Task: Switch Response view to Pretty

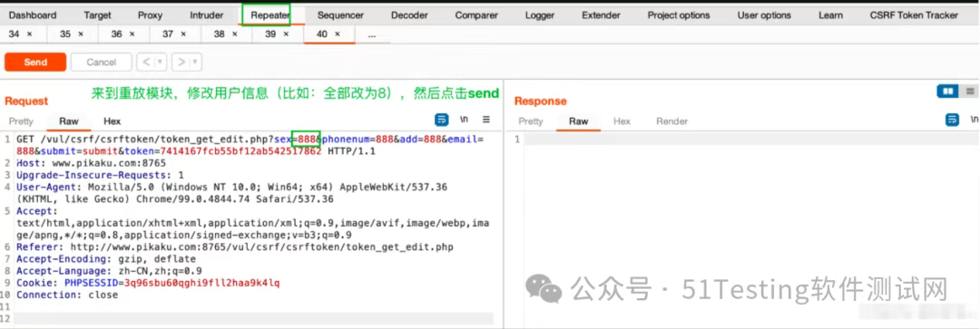Action: (x=531, y=121)
